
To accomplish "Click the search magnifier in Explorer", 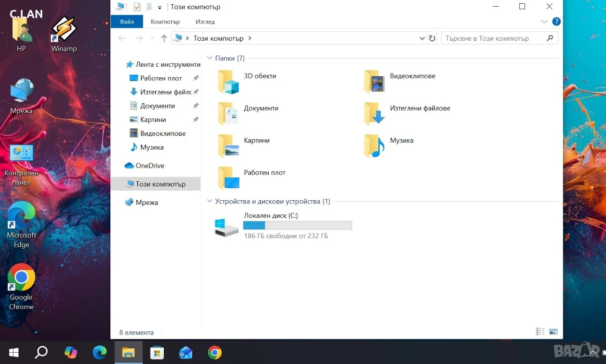I will point(550,38).
